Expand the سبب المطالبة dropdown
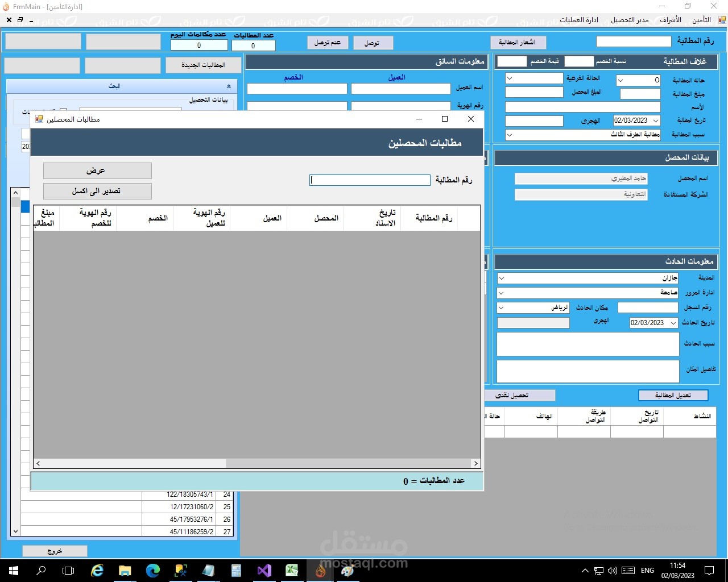Screen dimensions: 728x582 pos(510,135)
